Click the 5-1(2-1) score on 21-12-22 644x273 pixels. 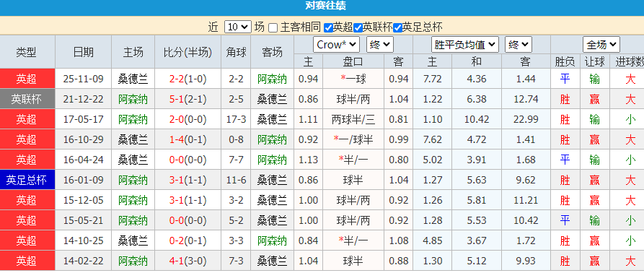pyautogui.click(x=188, y=99)
